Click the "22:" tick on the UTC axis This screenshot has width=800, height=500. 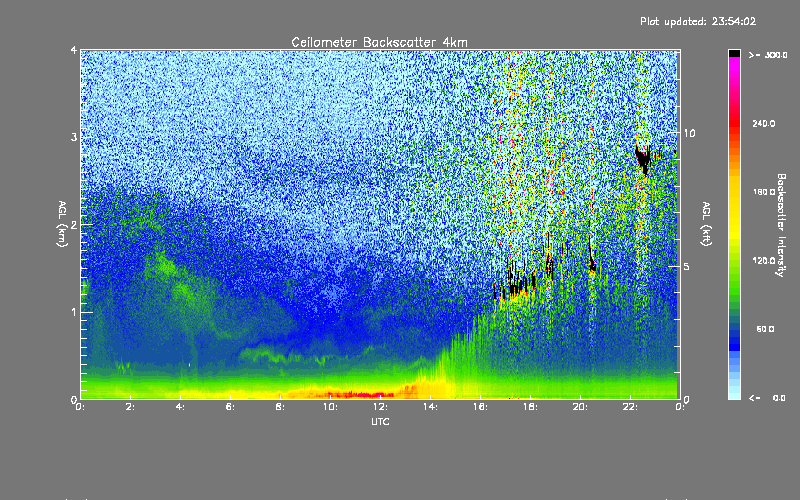[630, 407]
